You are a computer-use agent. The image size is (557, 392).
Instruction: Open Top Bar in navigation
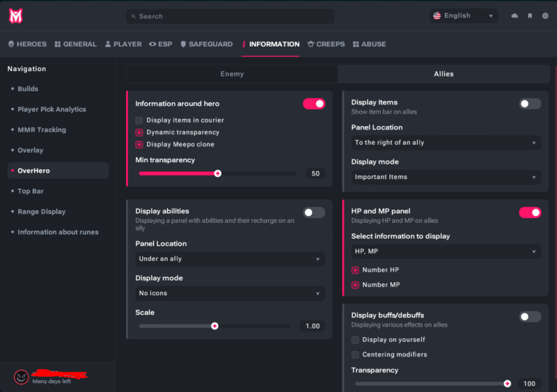58,191
